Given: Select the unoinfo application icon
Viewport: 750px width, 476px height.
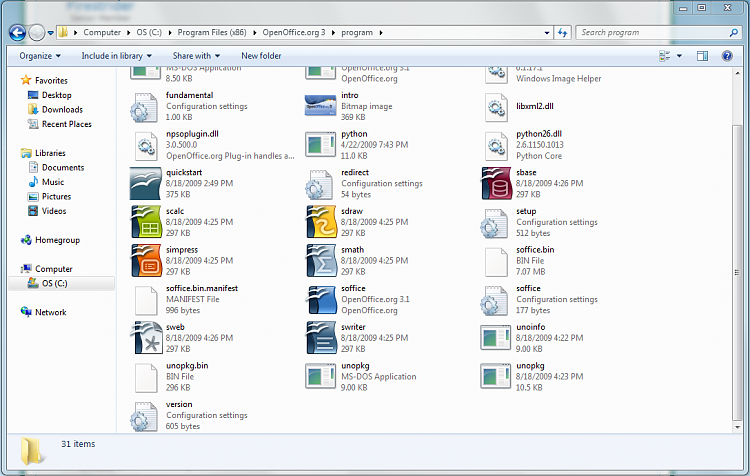Looking at the screenshot, I should tap(496, 338).
